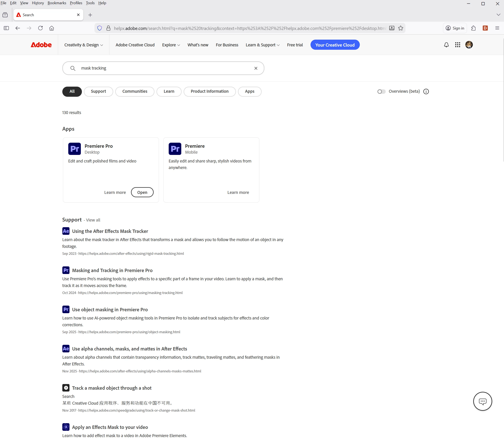Click Learn more on Premiere Pro card
Screen dimensions: 504x439
coord(115,193)
